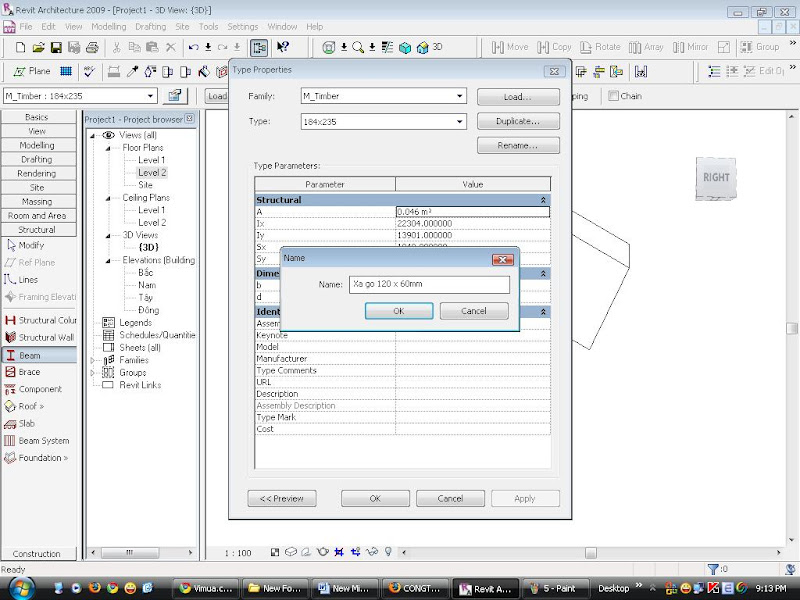Open the New Fo... folder taskbar item
This screenshot has width=800, height=600.
(276, 588)
